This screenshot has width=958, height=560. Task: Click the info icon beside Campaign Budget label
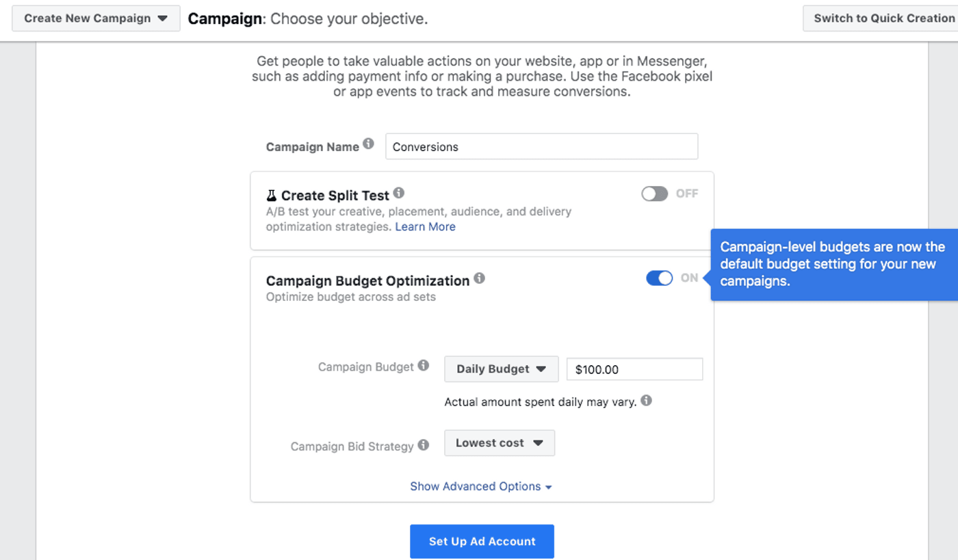tap(424, 365)
